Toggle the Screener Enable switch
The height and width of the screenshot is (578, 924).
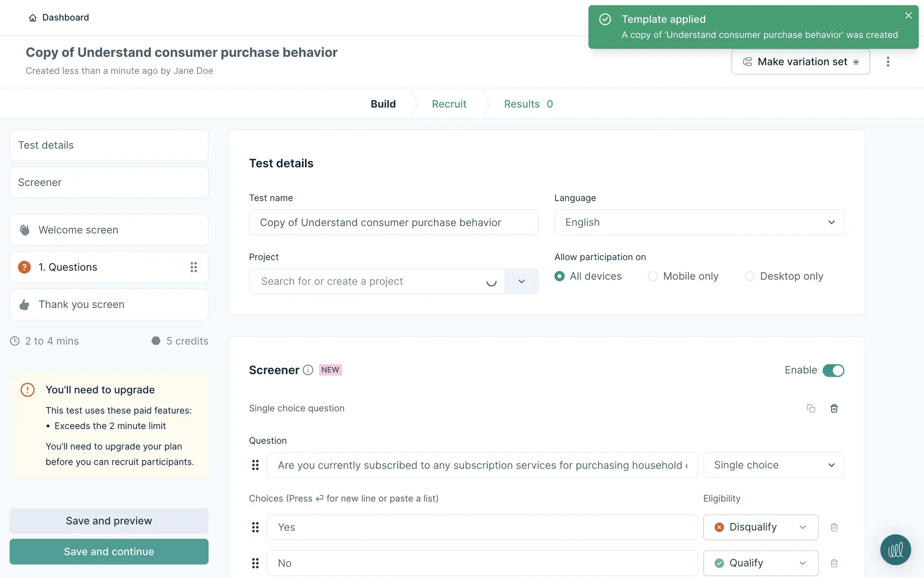point(833,370)
